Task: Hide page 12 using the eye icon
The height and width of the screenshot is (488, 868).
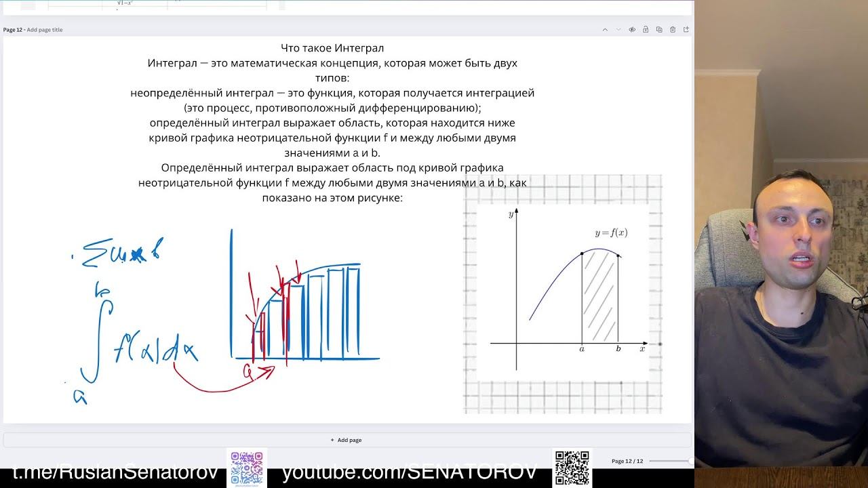Action: (632, 30)
